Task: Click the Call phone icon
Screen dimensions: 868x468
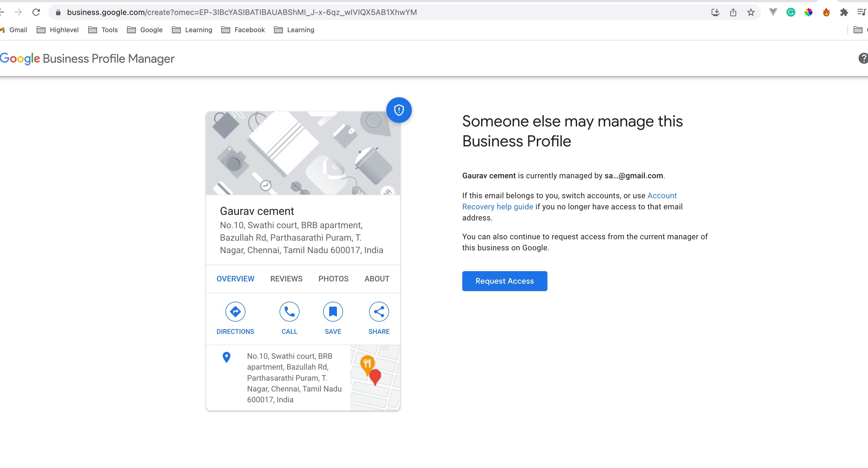Action: pyautogui.click(x=289, y=311)
